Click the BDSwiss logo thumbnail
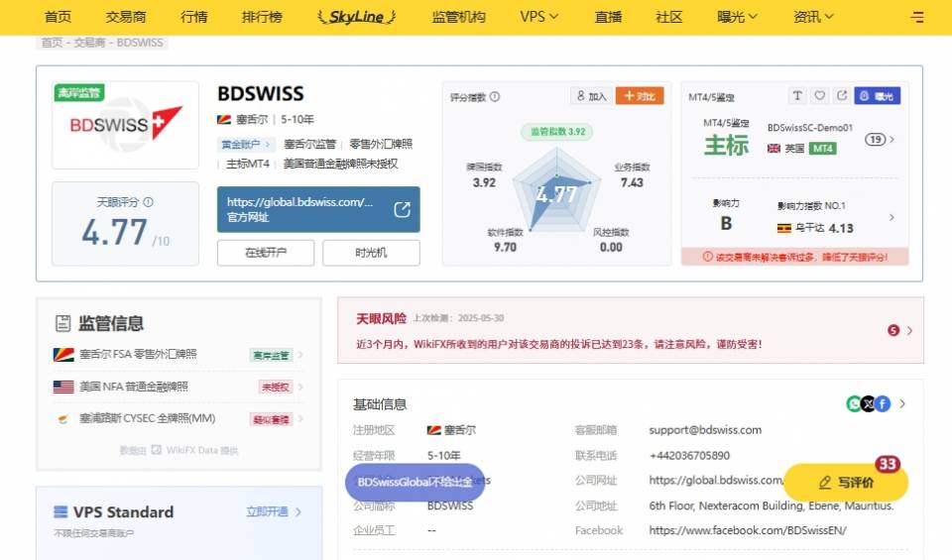Screen dimensions: 952x560 point(125,125)
